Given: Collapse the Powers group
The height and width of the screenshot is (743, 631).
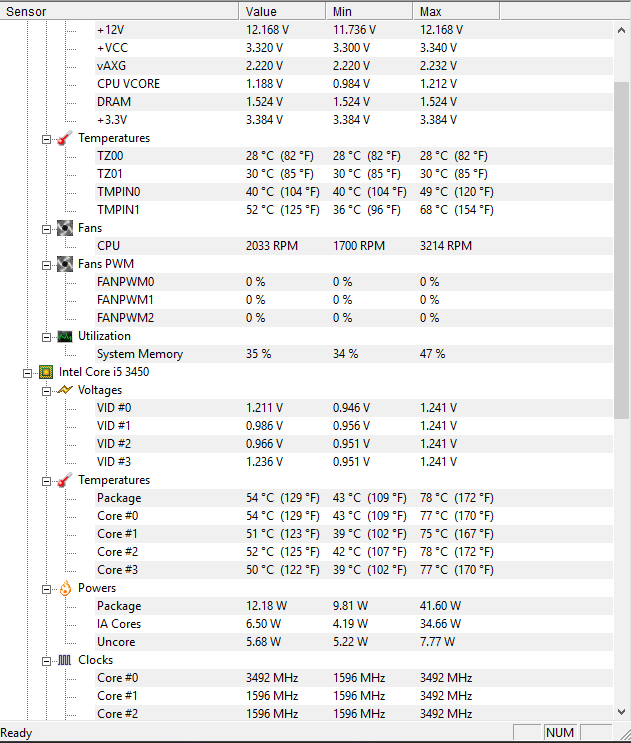Looking at the screenshot, I should (46, 589).
